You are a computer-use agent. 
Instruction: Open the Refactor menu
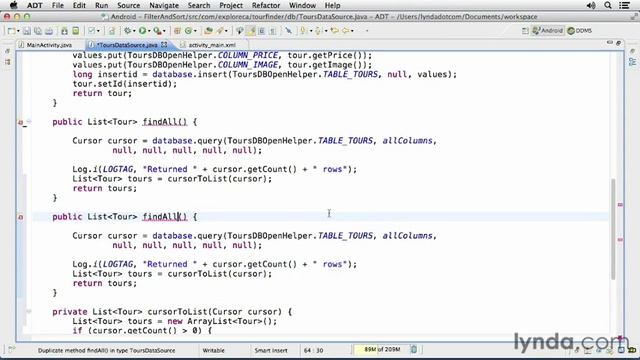point(266,5)
